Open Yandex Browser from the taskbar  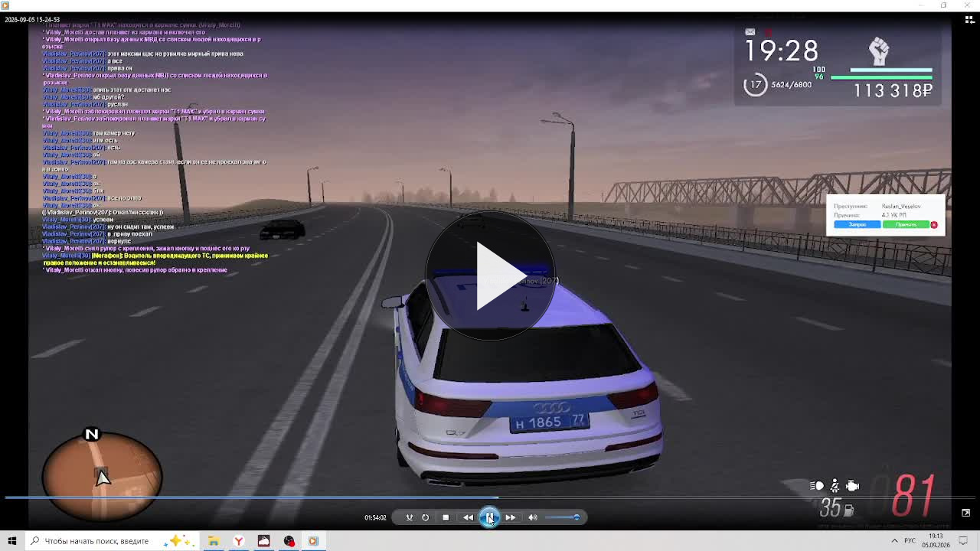click(239, 541)
